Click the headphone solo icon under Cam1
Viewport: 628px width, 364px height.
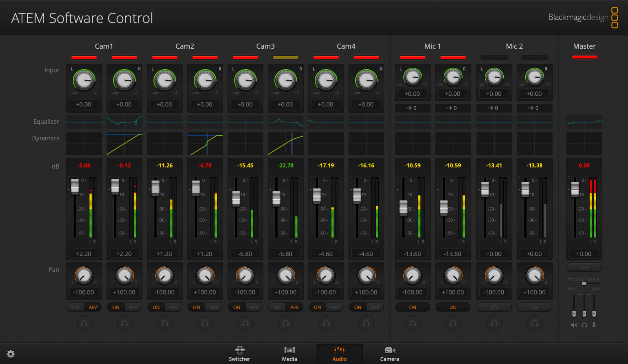pos(84,323)
